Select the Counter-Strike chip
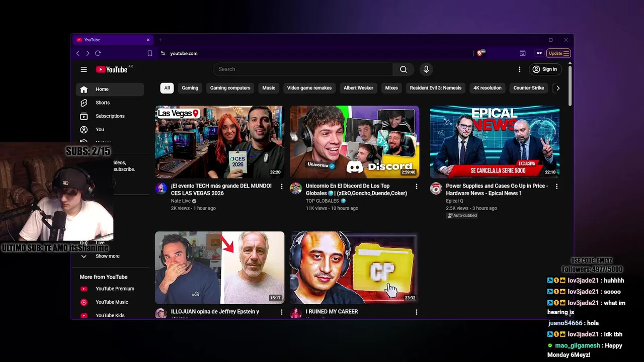 coord(529,88)
